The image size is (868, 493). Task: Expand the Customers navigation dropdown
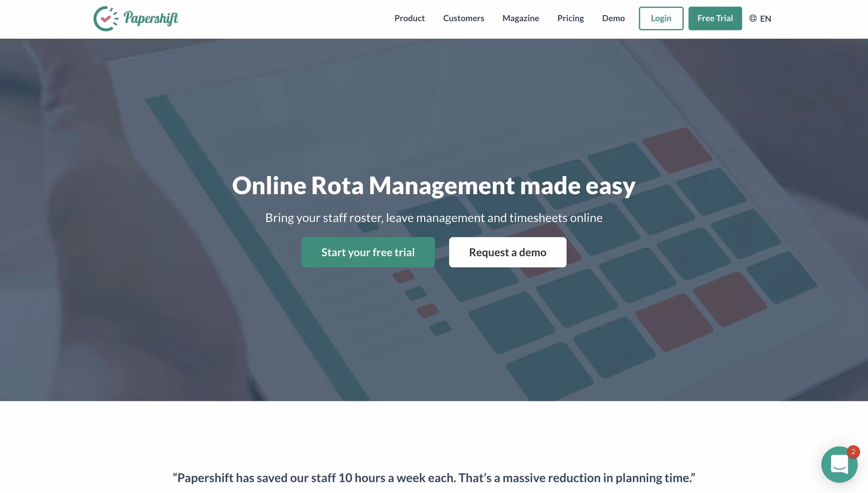pos(463,18)
